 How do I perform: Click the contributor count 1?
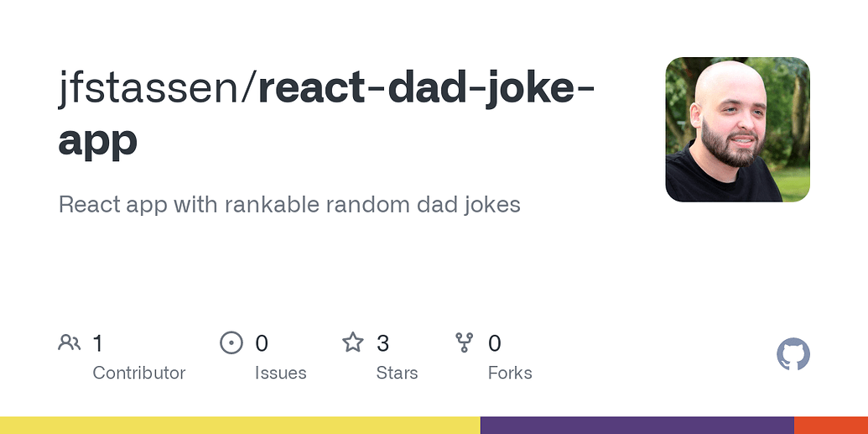97,343
